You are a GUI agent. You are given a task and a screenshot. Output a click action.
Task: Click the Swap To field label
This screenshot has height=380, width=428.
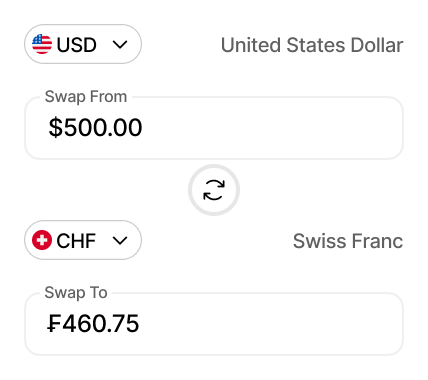tap(76, 293)
